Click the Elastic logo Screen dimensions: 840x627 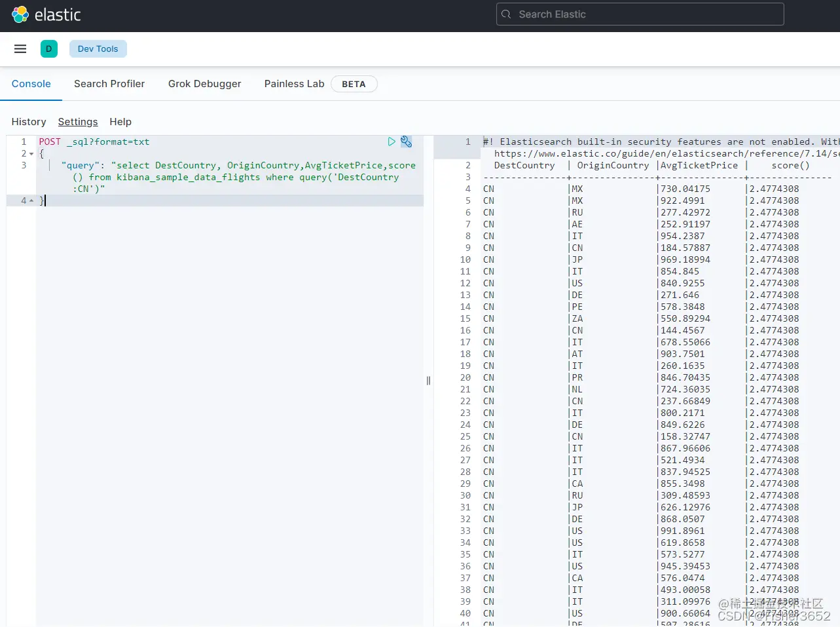46,14
